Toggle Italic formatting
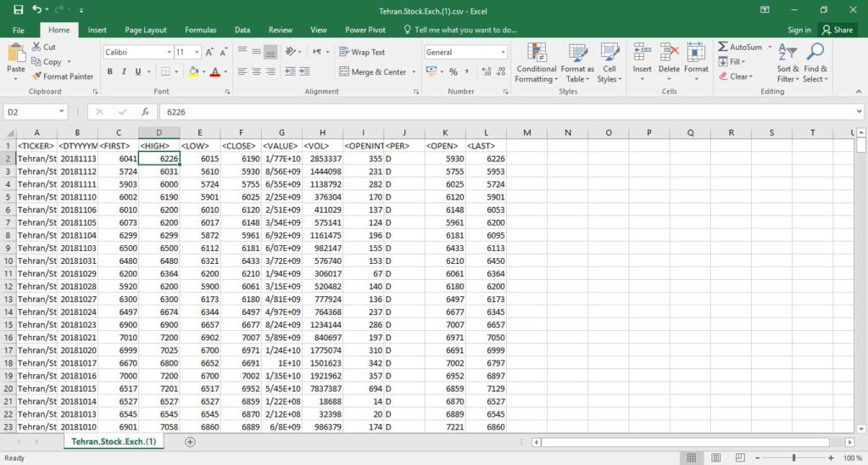This screenshot has height=465, width=868. tap(124, 72)
